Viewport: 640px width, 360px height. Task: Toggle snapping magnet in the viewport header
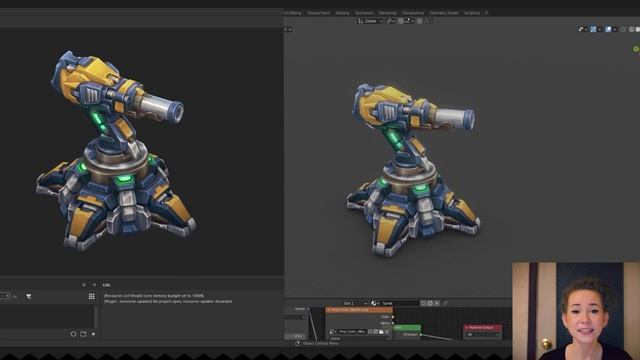[401, 21]
